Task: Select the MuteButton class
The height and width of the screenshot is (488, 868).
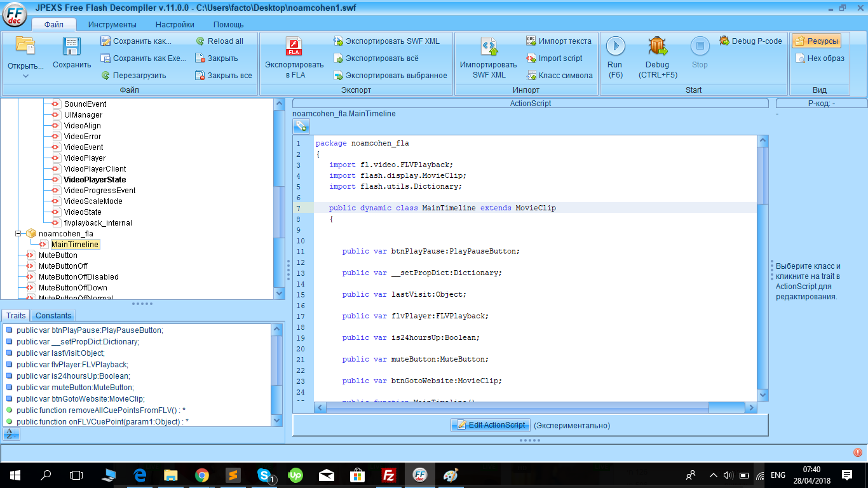Action: tap(58, 255)
